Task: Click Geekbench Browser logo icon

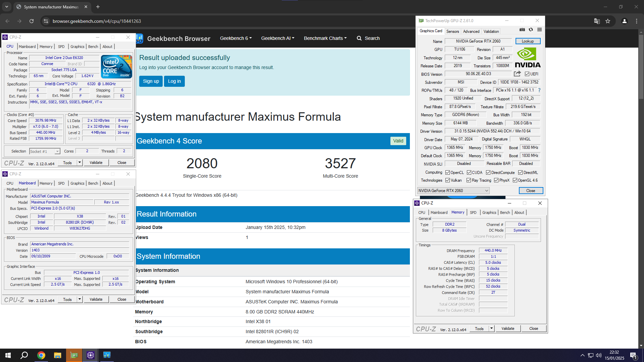Action: point(140,38)
